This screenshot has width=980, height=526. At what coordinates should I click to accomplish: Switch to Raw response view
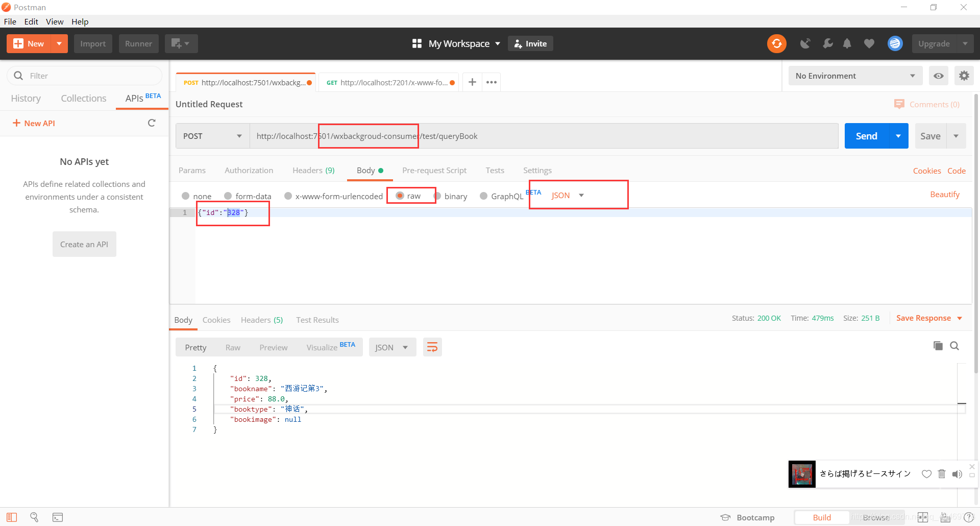point(233,347)
